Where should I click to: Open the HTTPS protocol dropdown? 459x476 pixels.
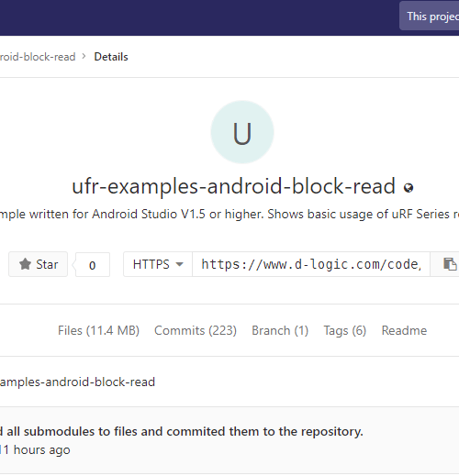point(158,264)
